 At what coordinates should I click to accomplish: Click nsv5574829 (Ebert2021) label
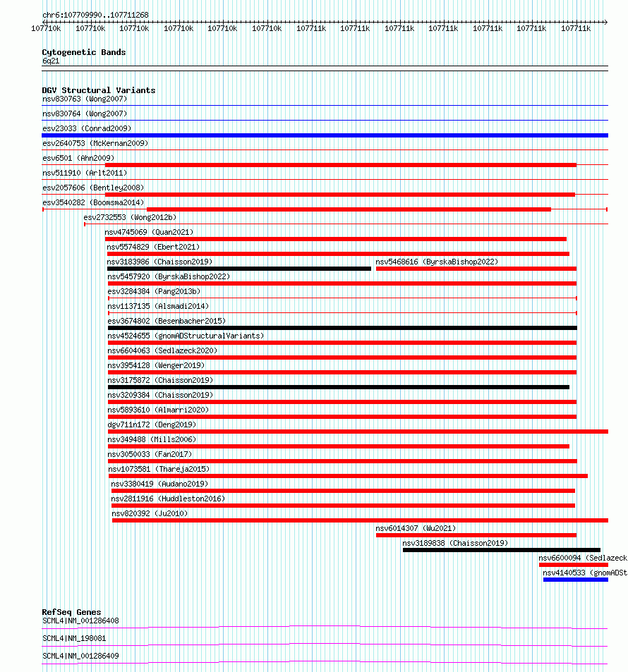click(153, 247)
